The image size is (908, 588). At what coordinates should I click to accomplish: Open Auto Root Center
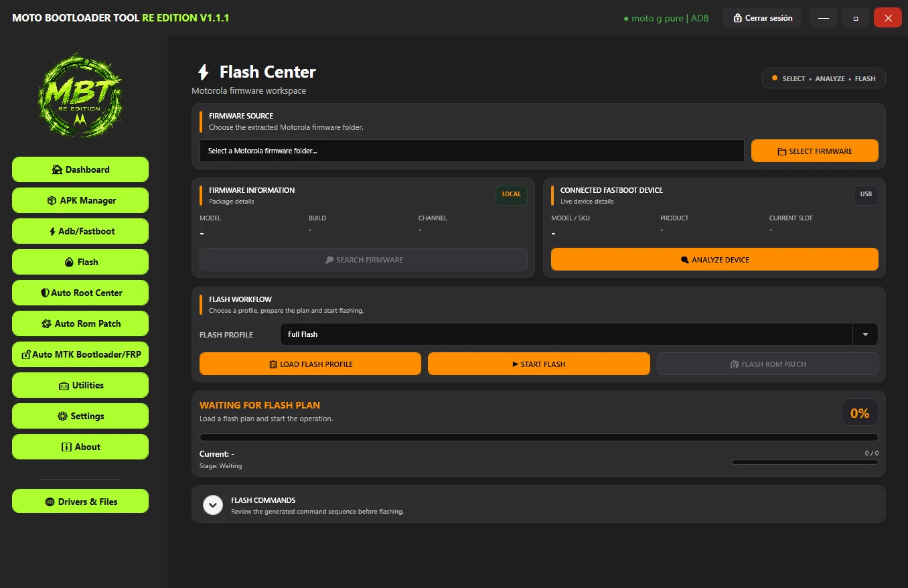(x=80, y=293)
